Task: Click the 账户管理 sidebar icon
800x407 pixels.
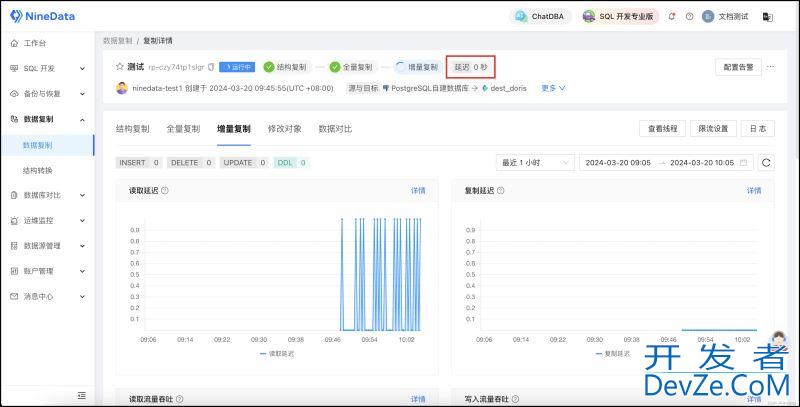Action: click(x=14, y=271)
